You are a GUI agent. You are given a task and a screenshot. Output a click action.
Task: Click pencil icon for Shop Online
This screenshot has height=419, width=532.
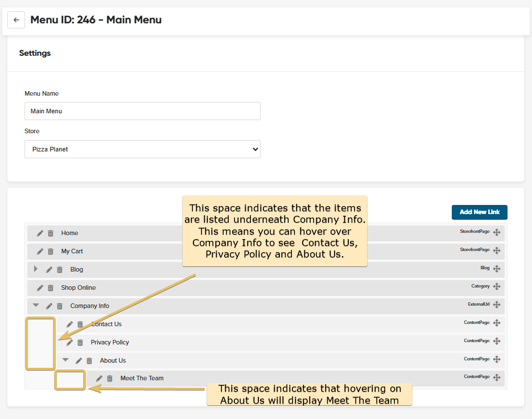click(x=40, y=288)
